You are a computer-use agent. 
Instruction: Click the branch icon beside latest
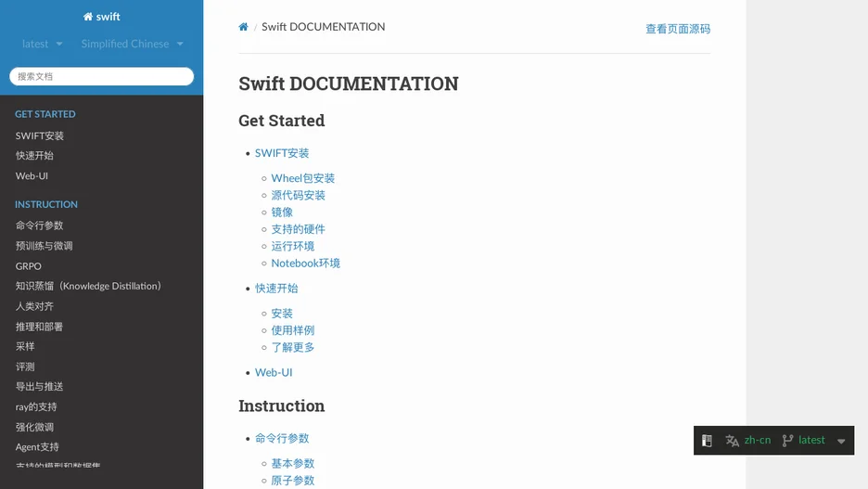pos(787,440)
